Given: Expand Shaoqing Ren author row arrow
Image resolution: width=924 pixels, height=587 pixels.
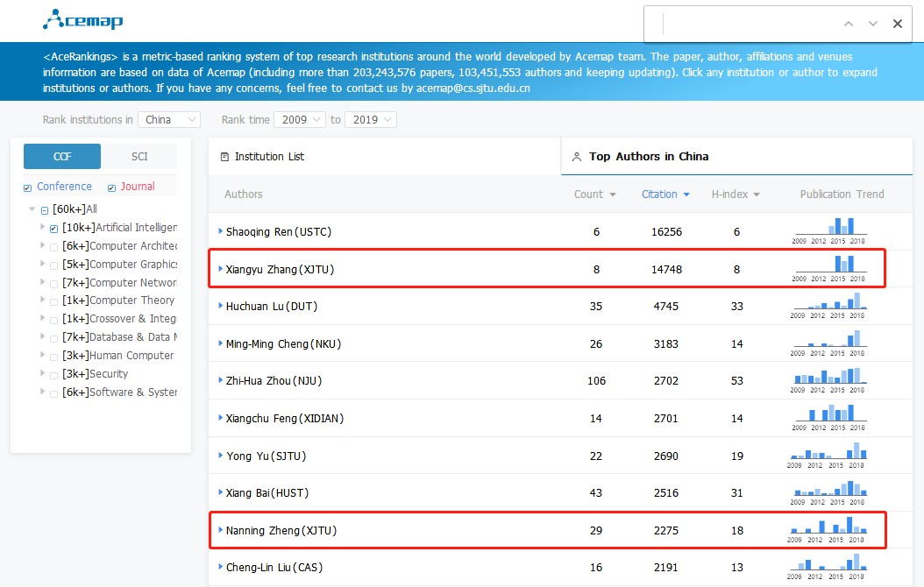Looking at the screenshot, I should point(220,232).
